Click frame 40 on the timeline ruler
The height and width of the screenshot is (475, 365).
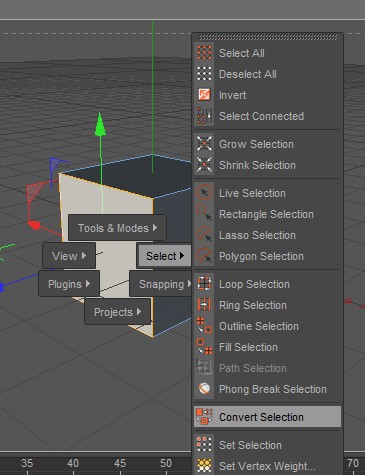coord(73,463)
